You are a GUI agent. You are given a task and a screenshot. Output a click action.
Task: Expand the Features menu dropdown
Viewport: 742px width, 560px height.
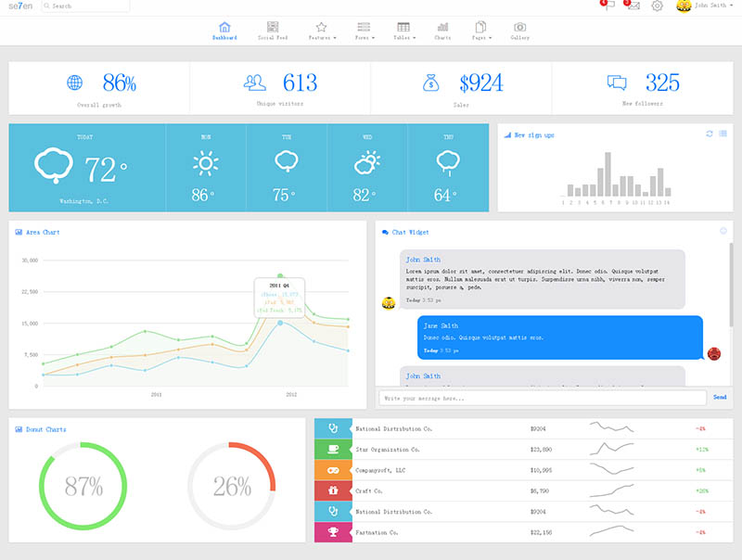(321, 32)
